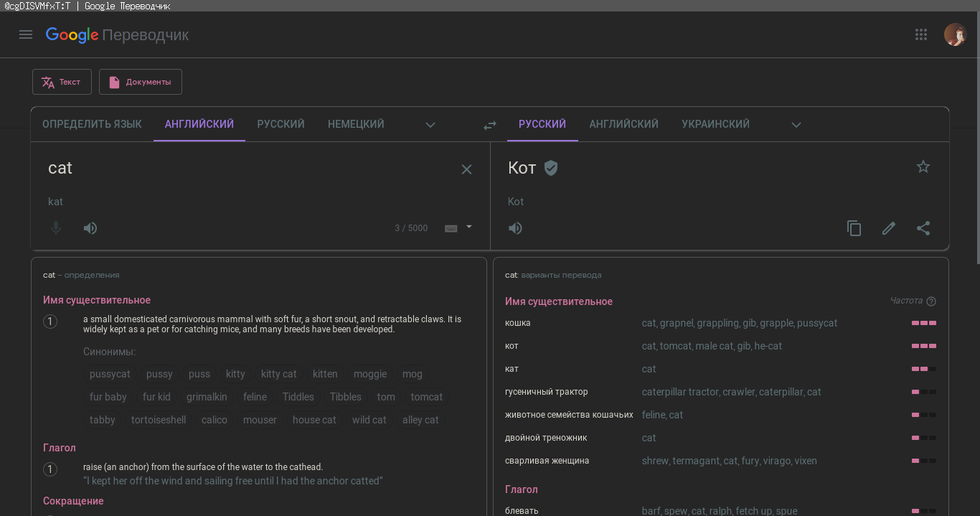
Task: Select the synonym chip alley cat
Action: [420, 420]
